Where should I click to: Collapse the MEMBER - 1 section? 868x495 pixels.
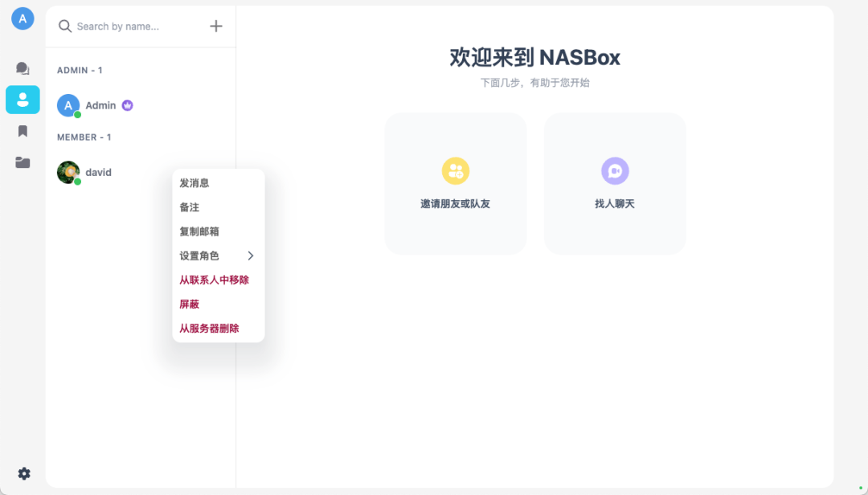pos(84,137)
